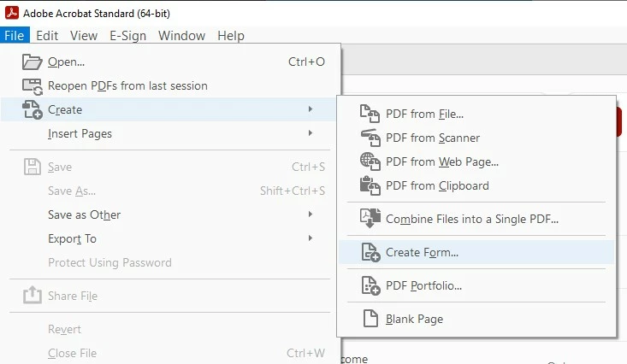627x364 pixels.
Task: Choose Blank Page option
Action: [476, 319]
